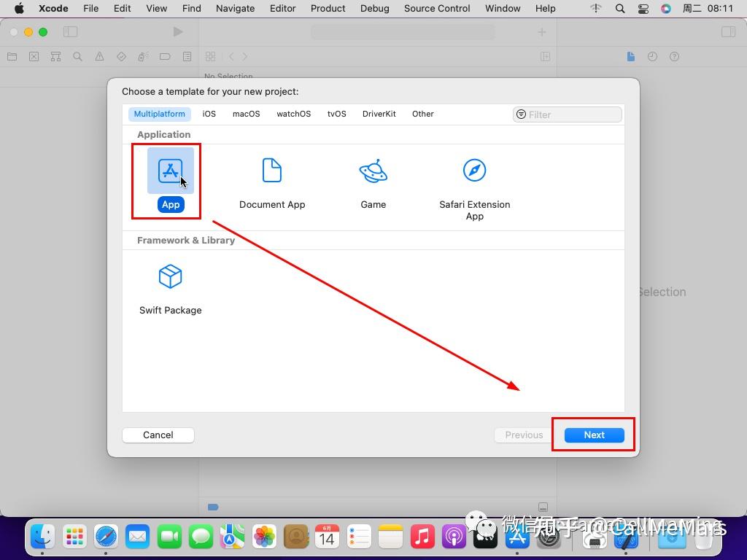
Task: Launch Safari from the Dock
Action: (x=106, y=537)
